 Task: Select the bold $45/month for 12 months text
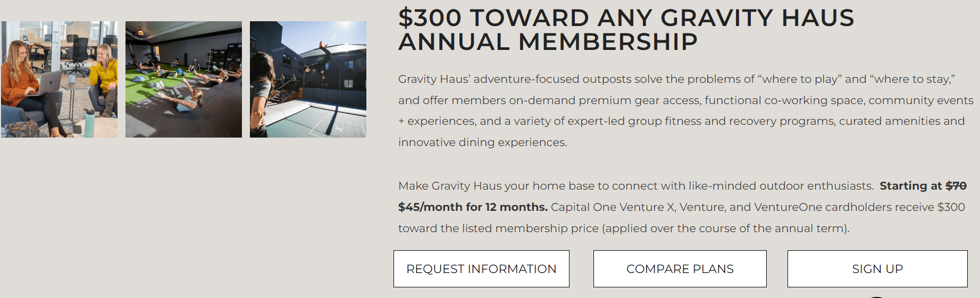coord(473,207)
